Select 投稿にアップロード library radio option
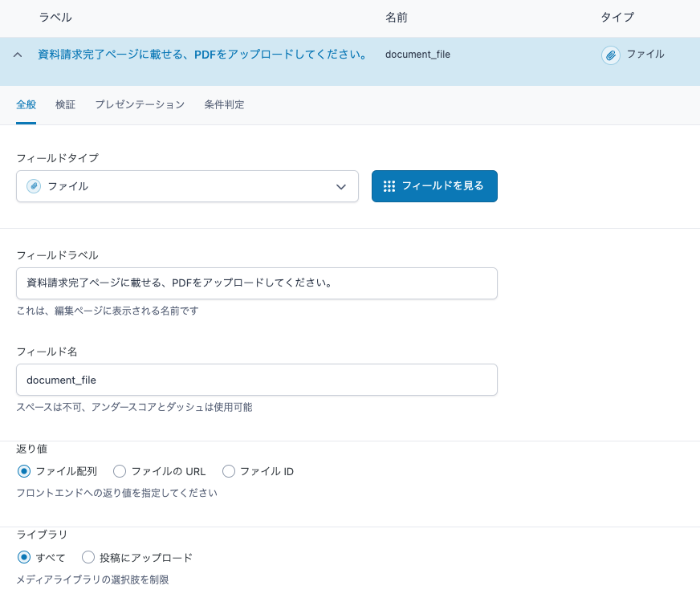700x602 pixels. [x=88, y=557]
